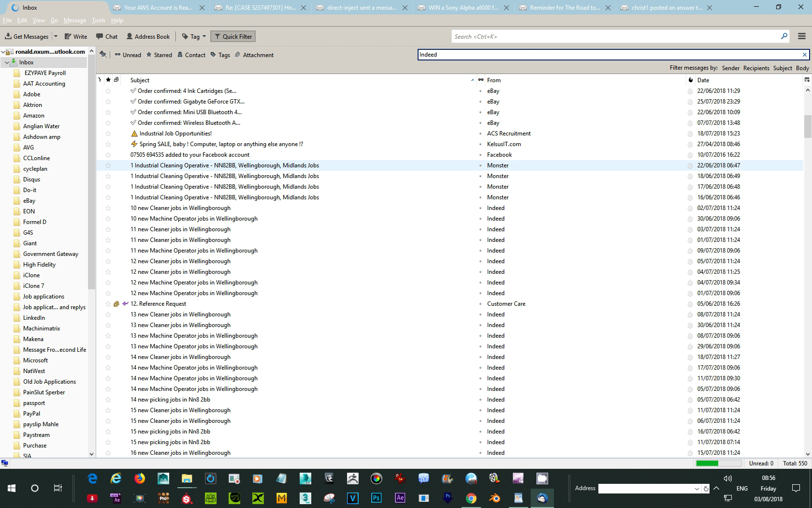Open the Tools menu
812x508 pixels.
pos(99,20)
